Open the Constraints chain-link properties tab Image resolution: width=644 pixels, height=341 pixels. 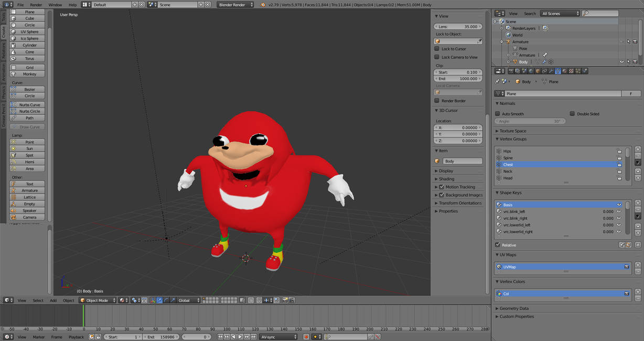pyautogui.click(x=544, y=71)
